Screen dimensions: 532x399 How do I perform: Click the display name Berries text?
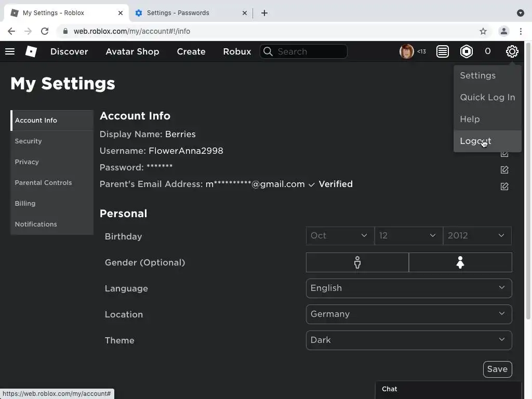tap(180, 135)
